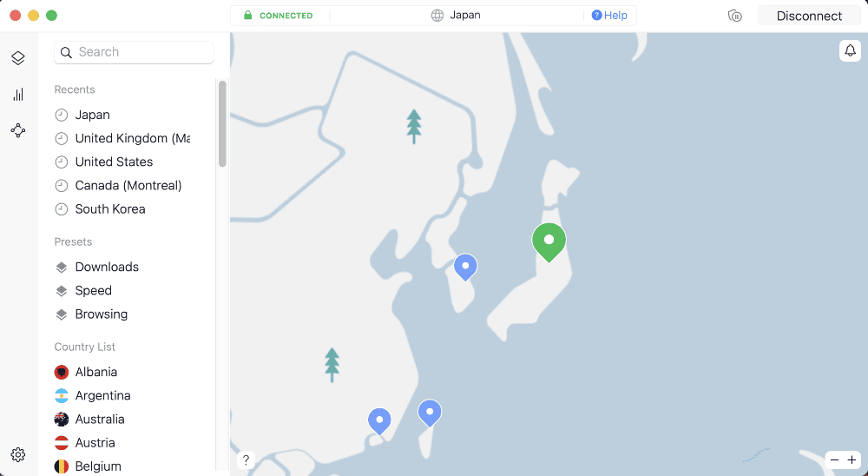Viewport: 868px width, 476px height.
Task: Open the server list layers icon in sidebar
Action: pos(17,58)
